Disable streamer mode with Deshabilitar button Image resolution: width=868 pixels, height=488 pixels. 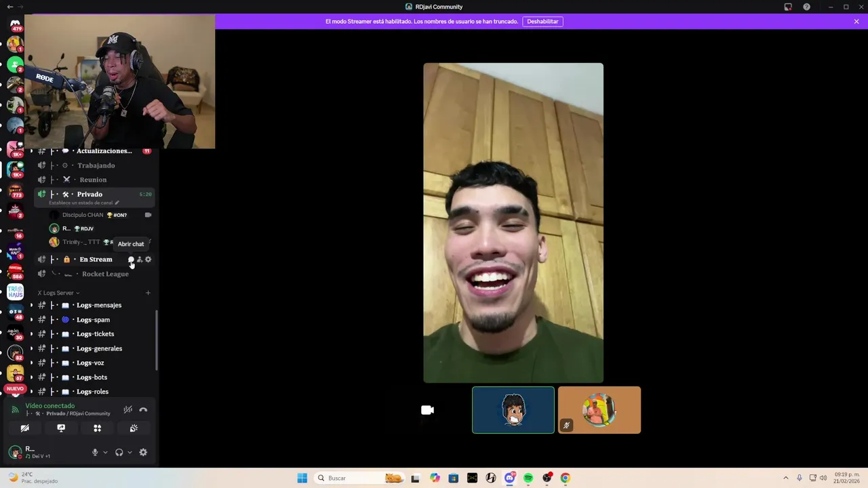tap(542, 22)
